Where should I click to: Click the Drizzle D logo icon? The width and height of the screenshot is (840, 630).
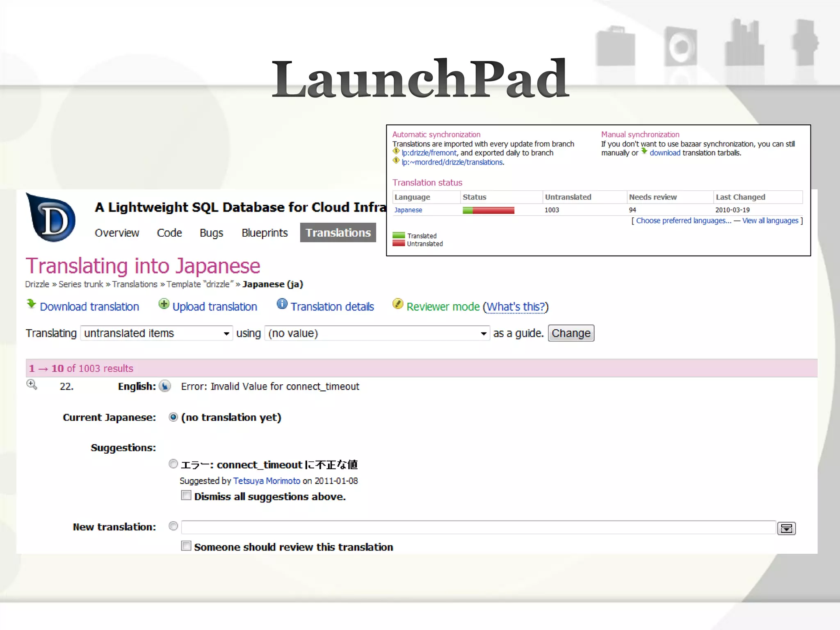click(x=51, y=217)
